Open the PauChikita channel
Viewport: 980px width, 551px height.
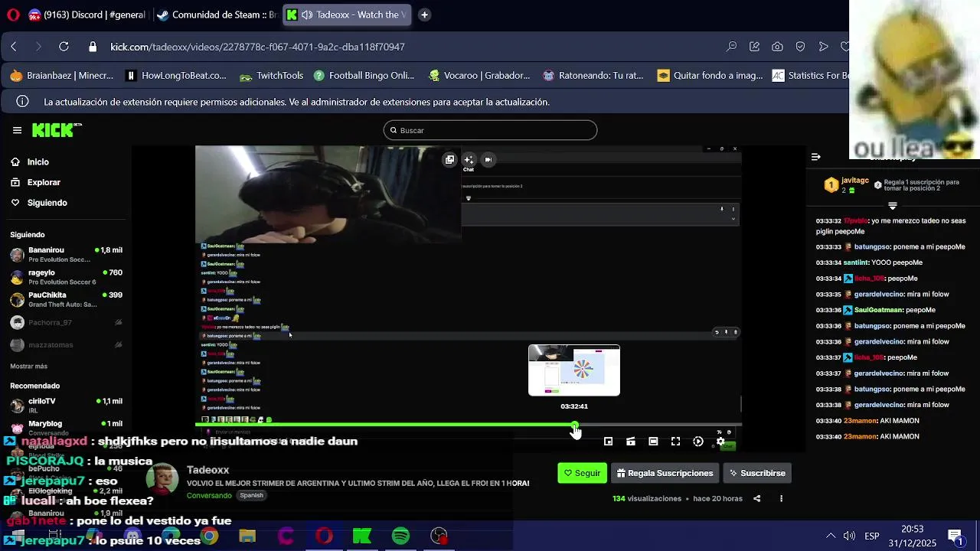pos(66,299)
